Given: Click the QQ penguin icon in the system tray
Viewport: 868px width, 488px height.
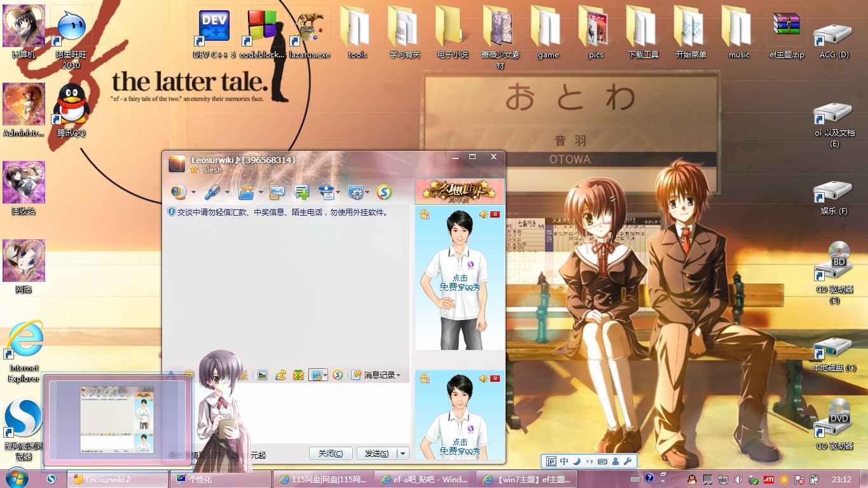Looking at the screenshot, I should tap(692, 479).
